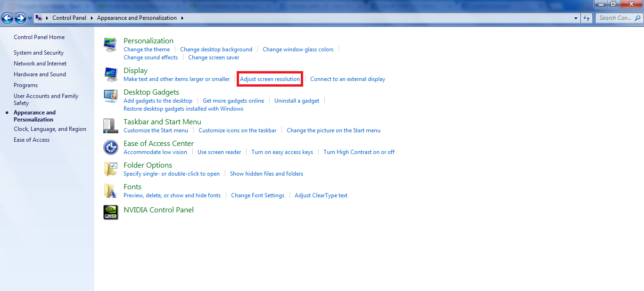
Task: Click the Taskbar and Start Menu icon
Action: (x=110, y=125)
